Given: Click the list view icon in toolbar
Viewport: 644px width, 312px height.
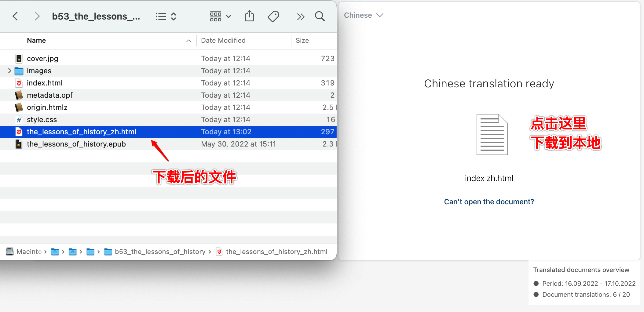Looking at the screenshot, I should coord(160,16).
